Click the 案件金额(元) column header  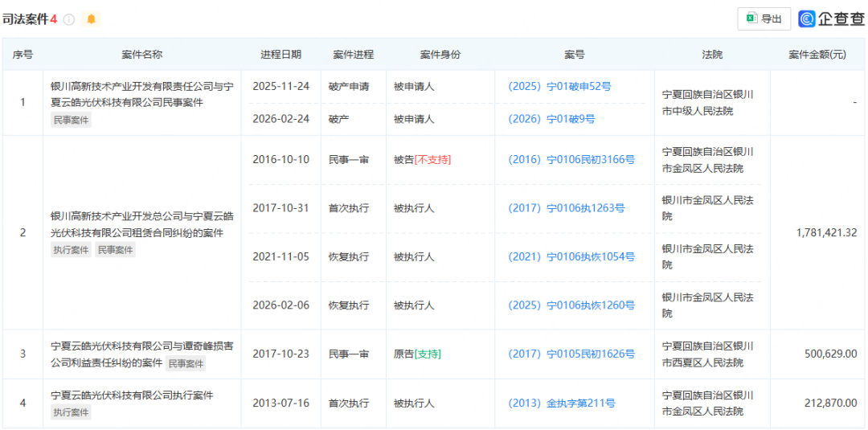tap(817, 55)
